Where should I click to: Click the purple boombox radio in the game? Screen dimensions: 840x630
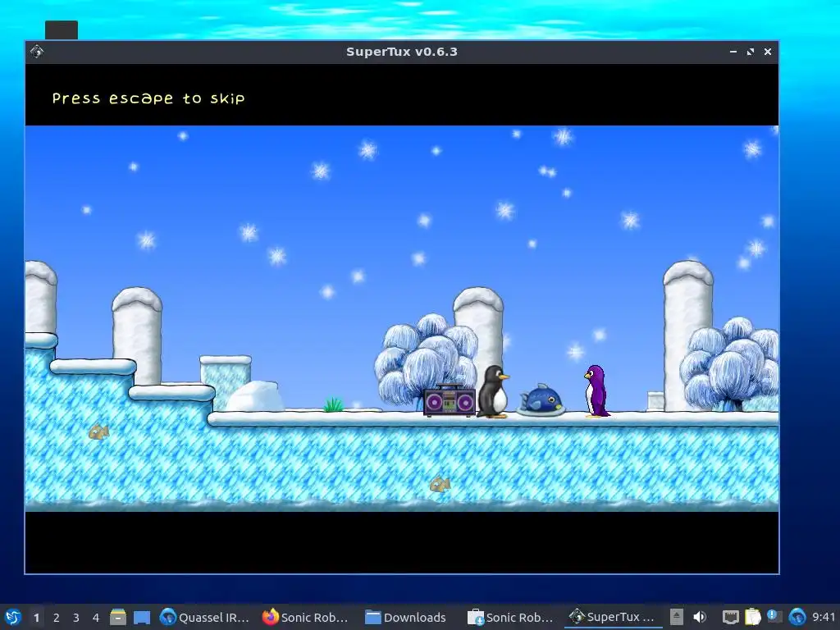pyautogui.click(x=450, y=400)
